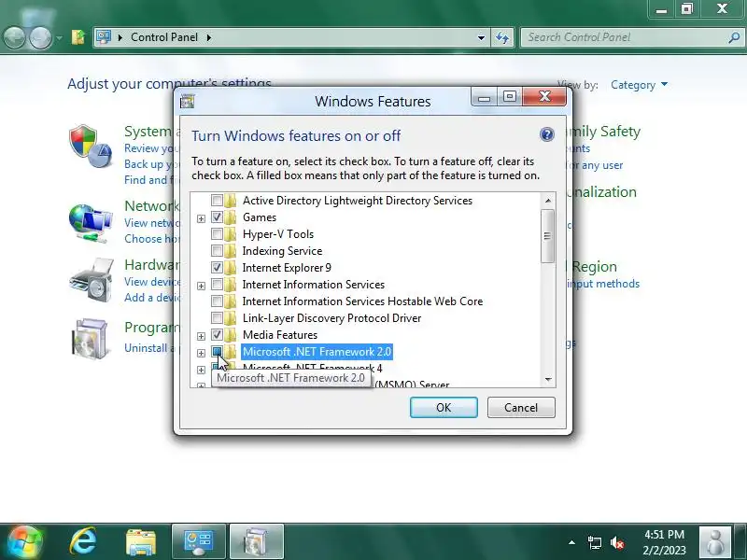Click the folder icon next to Media Features
The image size is (747, 560).
point(231,335)
